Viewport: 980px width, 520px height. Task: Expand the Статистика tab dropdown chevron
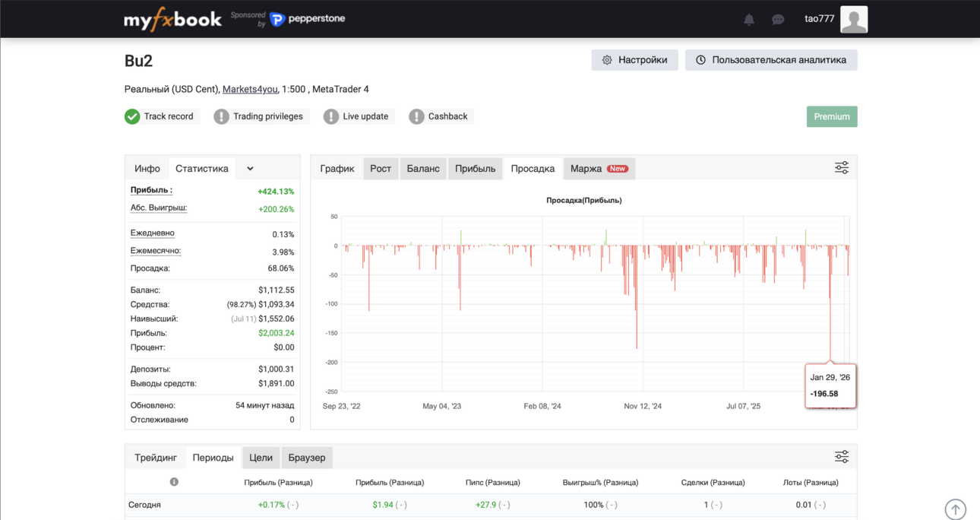(250, 169)
